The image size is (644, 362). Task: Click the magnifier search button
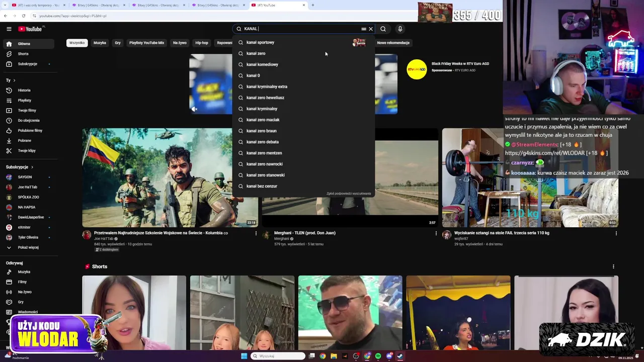(x=383, y=29)
